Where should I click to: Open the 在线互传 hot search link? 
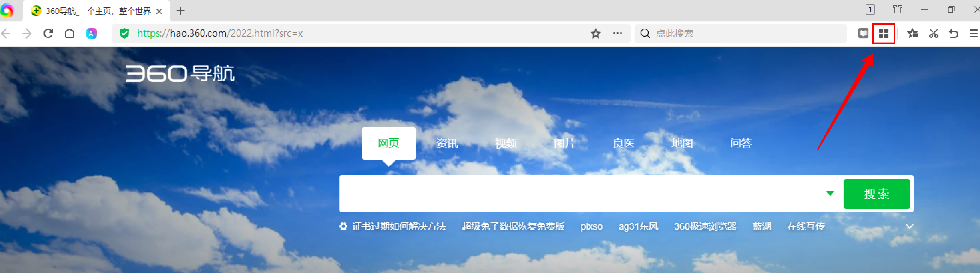click(806, 227)
